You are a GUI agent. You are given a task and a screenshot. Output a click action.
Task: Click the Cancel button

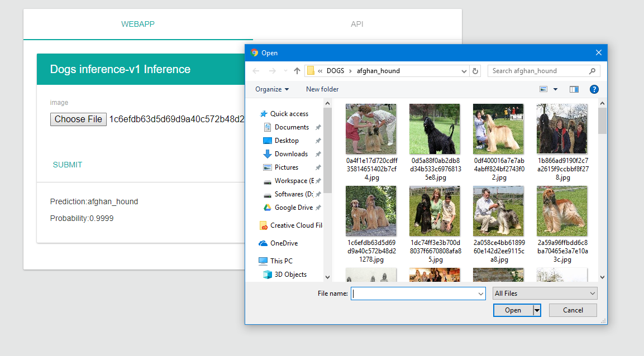(573, 310)
